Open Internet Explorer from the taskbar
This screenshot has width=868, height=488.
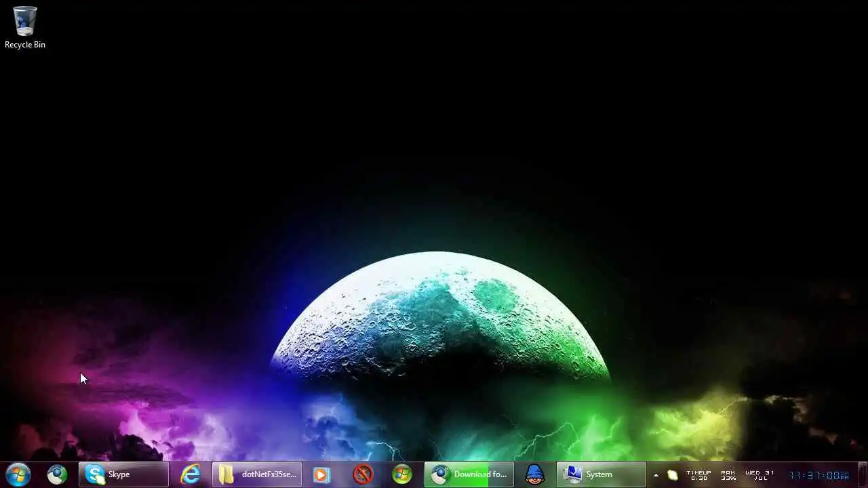(x=190, y=474)
